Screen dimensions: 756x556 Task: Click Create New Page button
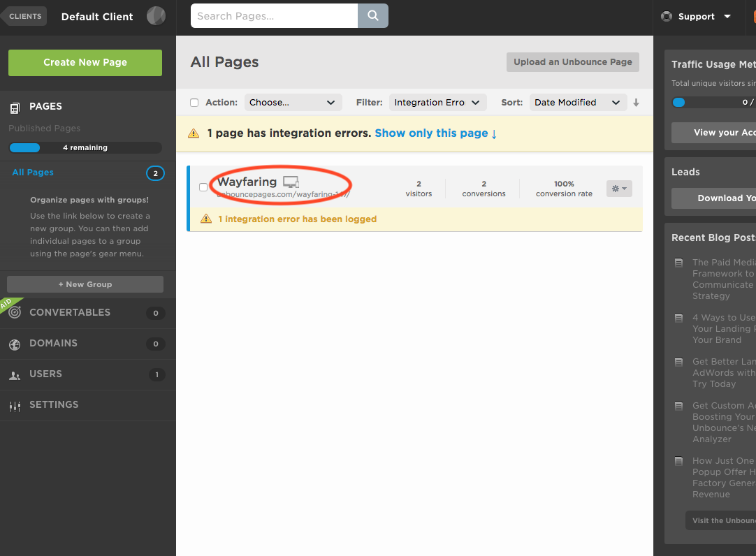pyautogui.click(x=85, y=63)
